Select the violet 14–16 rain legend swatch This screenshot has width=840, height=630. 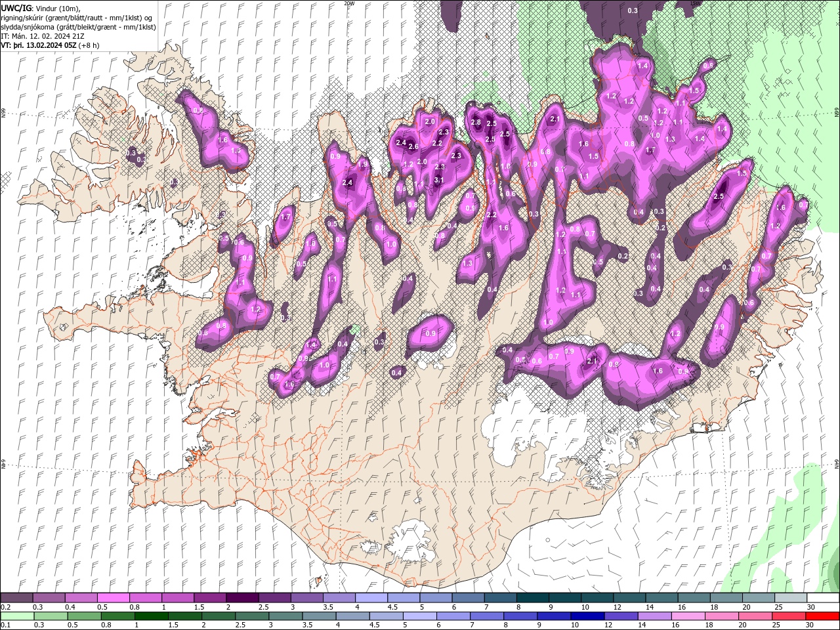point(654,616)
